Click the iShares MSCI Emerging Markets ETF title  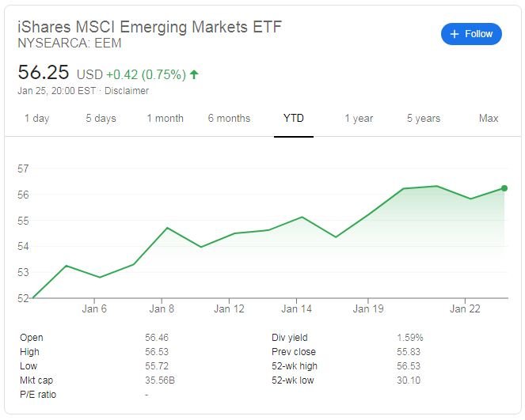click(x=150, y=27)
